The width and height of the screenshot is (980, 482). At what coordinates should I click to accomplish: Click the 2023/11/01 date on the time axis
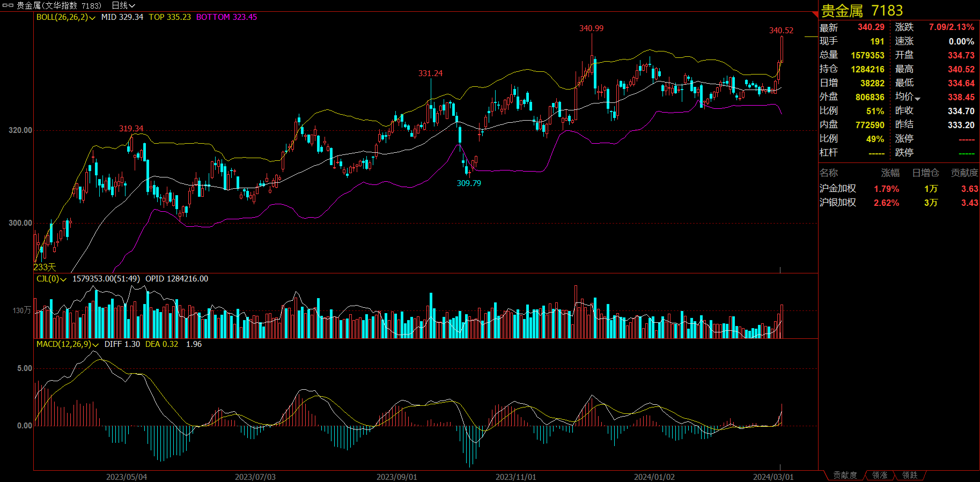(515, 477)
